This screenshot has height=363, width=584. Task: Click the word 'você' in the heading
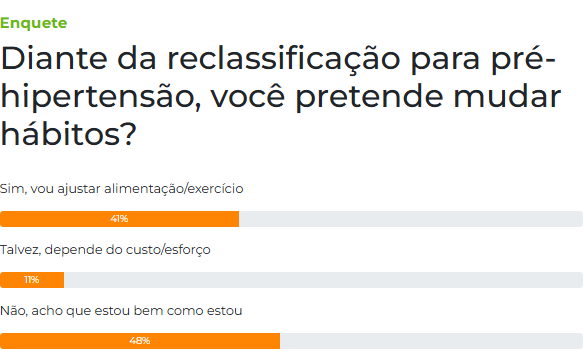248,95
